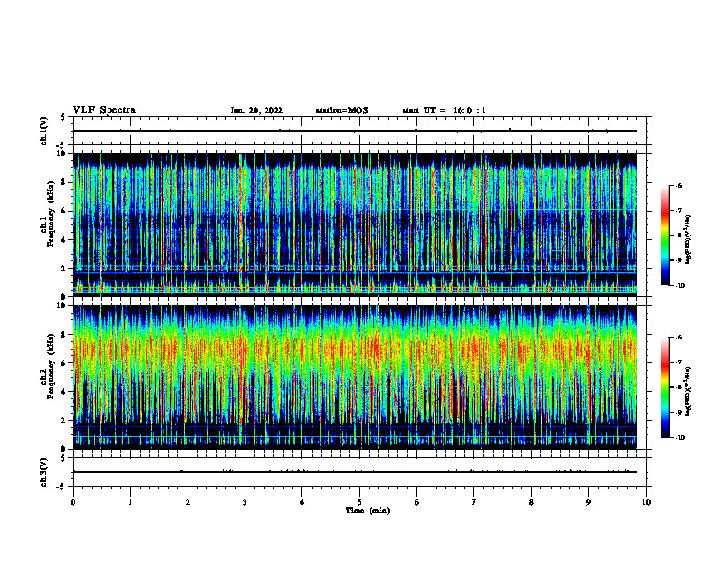Select the date text "Jan. 20, 2022"

pos(256,110)
